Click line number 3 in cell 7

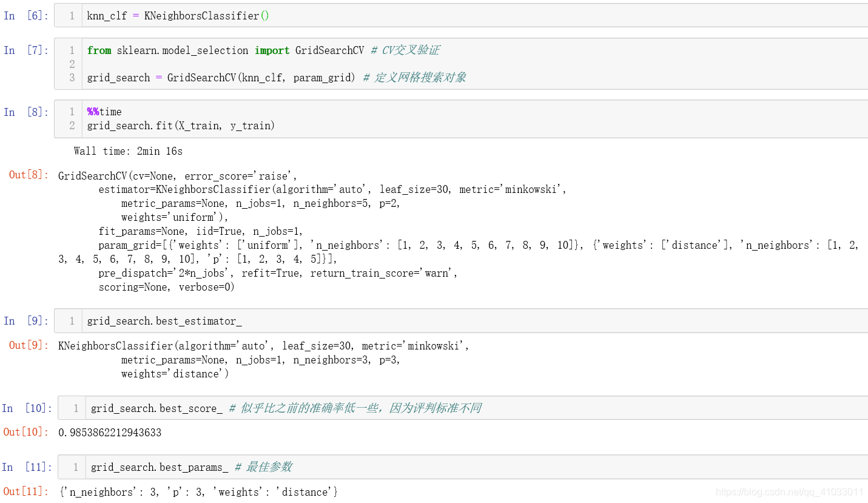[72, 78]
